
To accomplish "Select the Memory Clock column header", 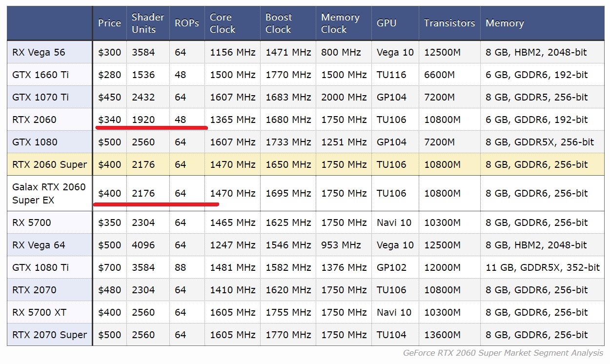I will (x=340, y=23).
